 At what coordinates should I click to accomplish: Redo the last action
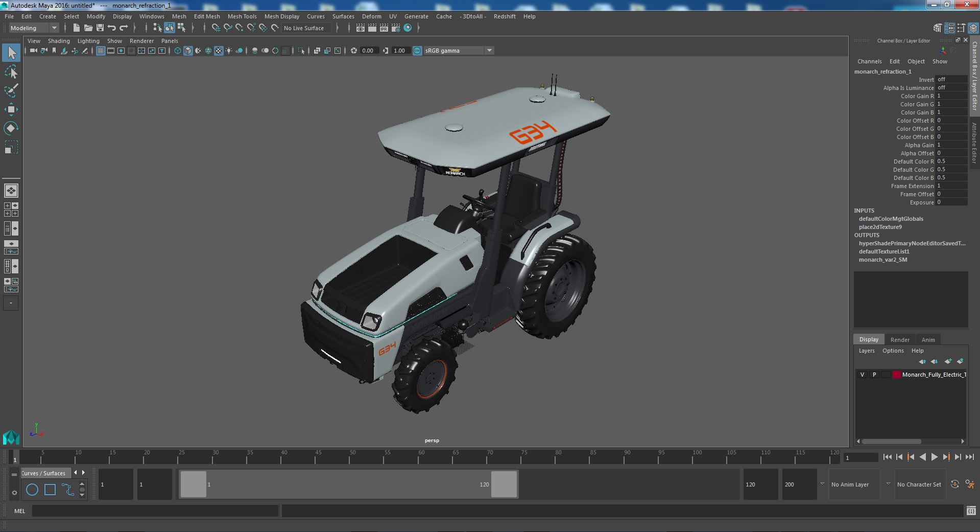coord(124,28)
